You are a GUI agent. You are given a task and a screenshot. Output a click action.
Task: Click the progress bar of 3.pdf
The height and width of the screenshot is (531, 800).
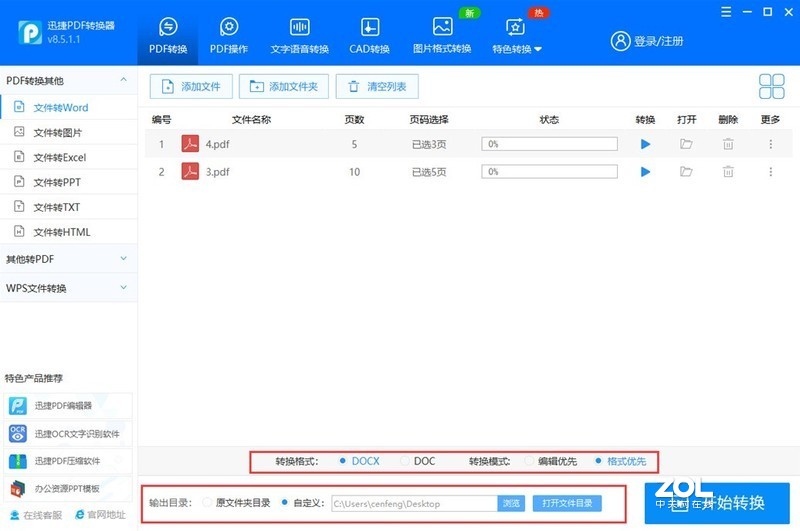pos(549,171)
